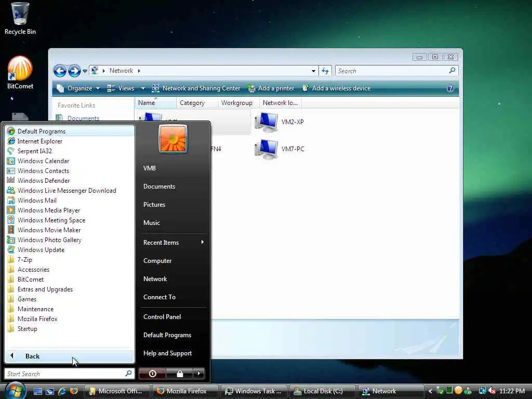The height and width of the screenshot is (399, 532).
Task: Open shutdown options arrow
Action: coord(199,374)
